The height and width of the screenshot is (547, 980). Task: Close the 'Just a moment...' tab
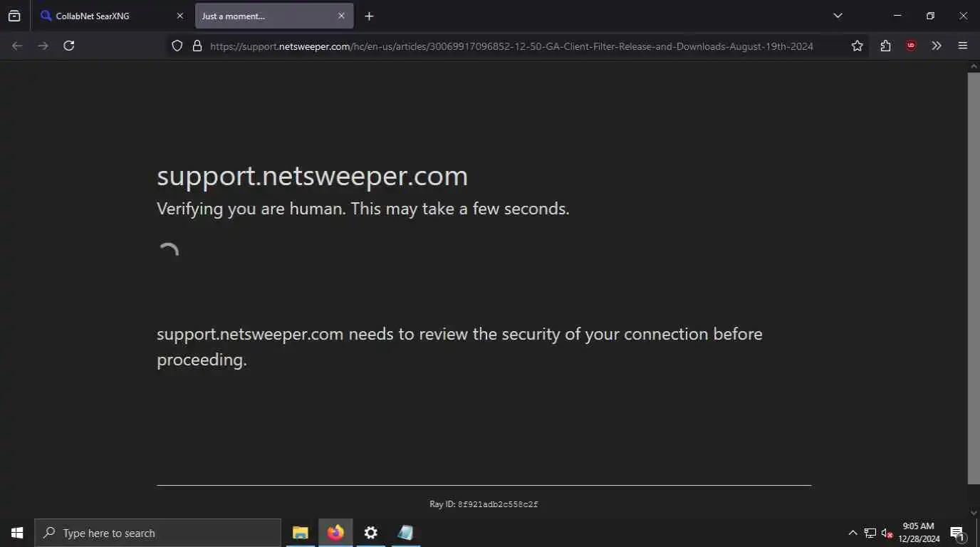pos(341,16)
